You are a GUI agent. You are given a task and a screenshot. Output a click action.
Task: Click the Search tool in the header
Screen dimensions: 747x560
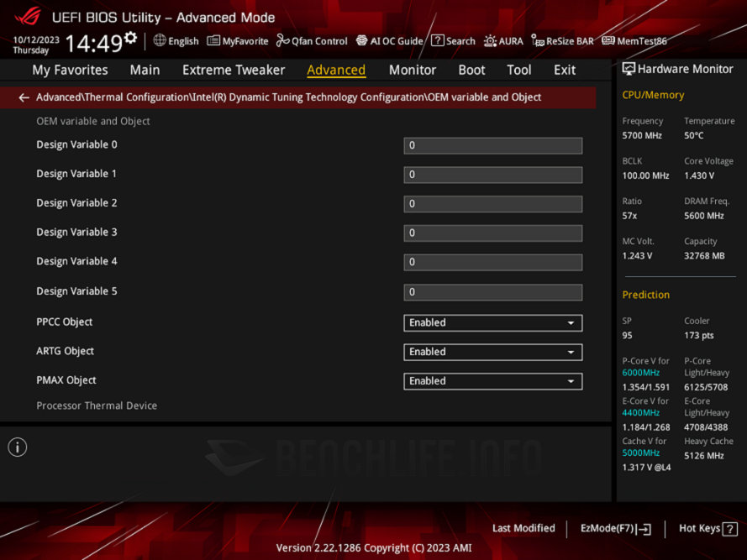click(x=452, y=40)
